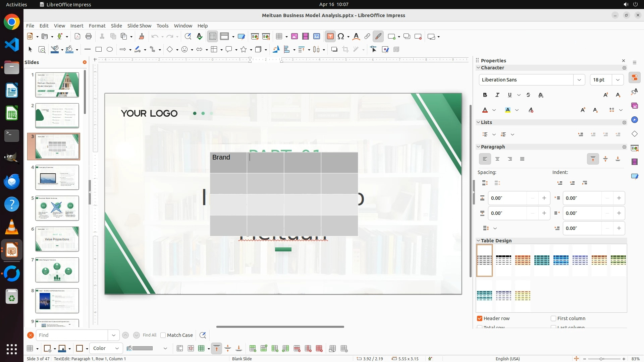Image resolution: width=644 pixels, height=362 pixels.
Task: Click the Insert Table toolbar icon
Action: 279,36
